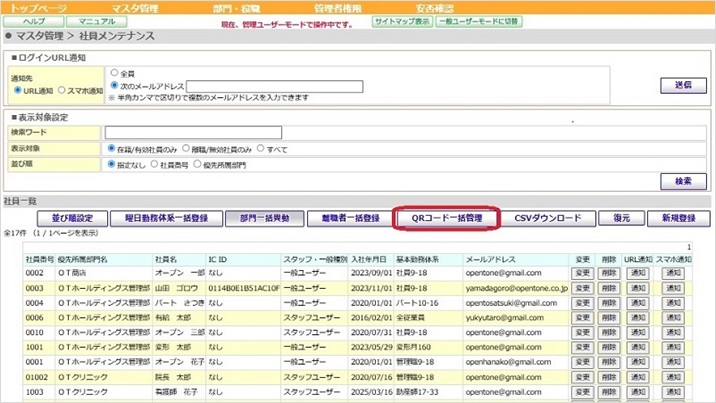Click the 新規登録 button
Viewport: 716px width, 403px height.
point(679,218)
